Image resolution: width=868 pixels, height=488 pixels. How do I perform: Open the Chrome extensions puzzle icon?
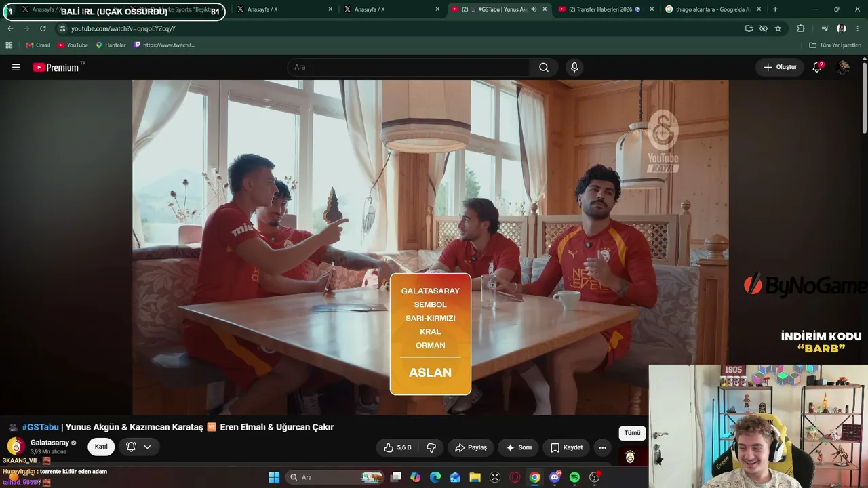[x=801, y=28]
